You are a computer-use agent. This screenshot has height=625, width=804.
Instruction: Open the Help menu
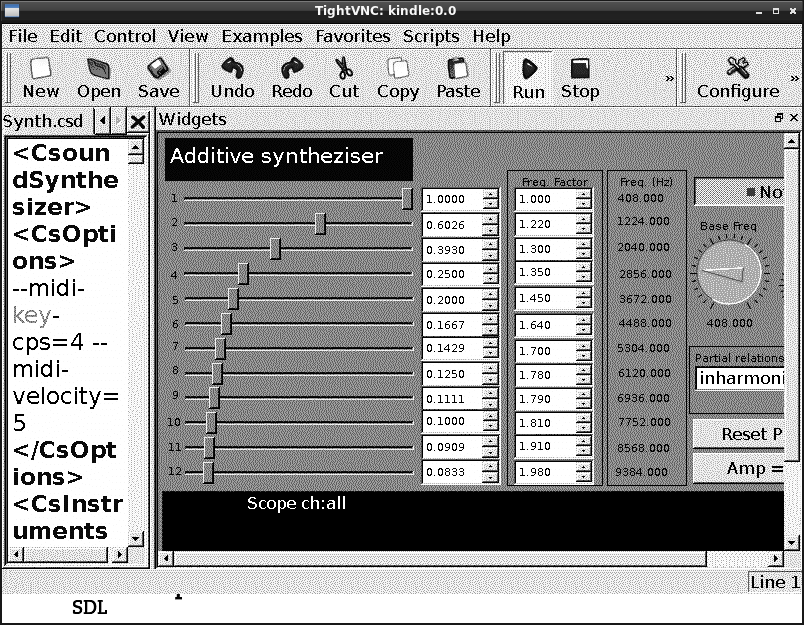(491, 36)
